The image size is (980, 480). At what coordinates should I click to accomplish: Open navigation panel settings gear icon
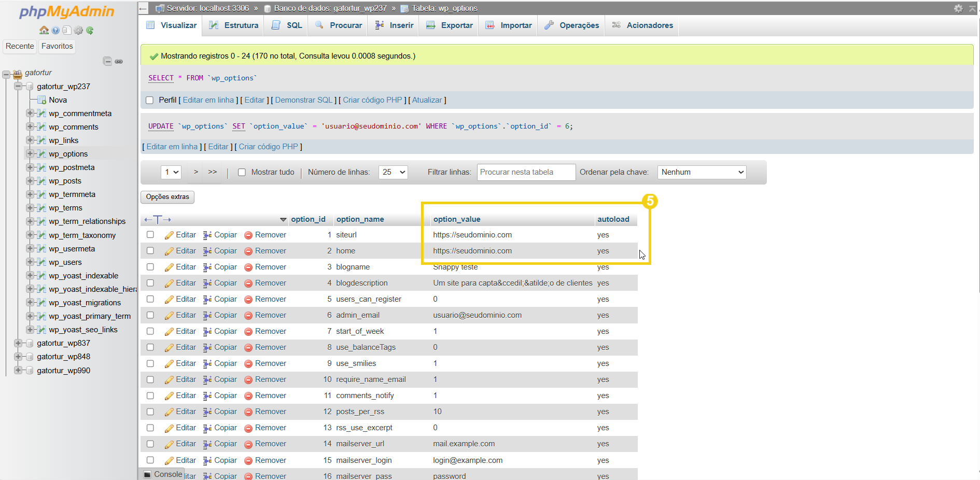pos(78,31)
